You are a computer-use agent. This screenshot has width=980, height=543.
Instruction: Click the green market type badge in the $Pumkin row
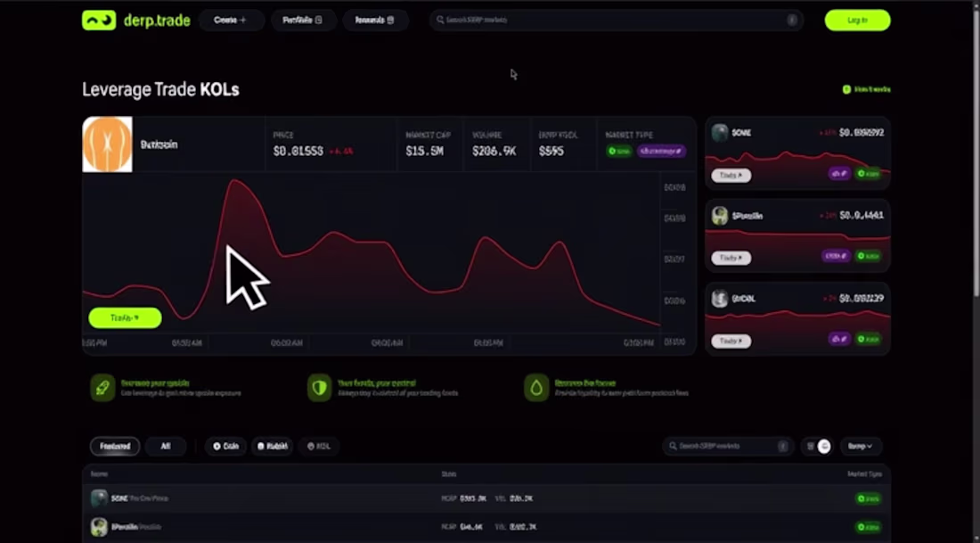[x=869, y=527]
